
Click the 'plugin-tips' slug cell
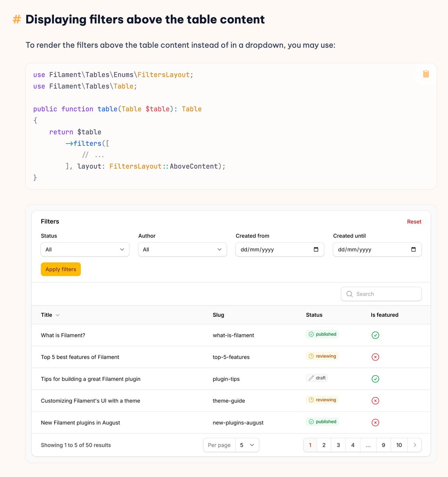click(226, 379)
